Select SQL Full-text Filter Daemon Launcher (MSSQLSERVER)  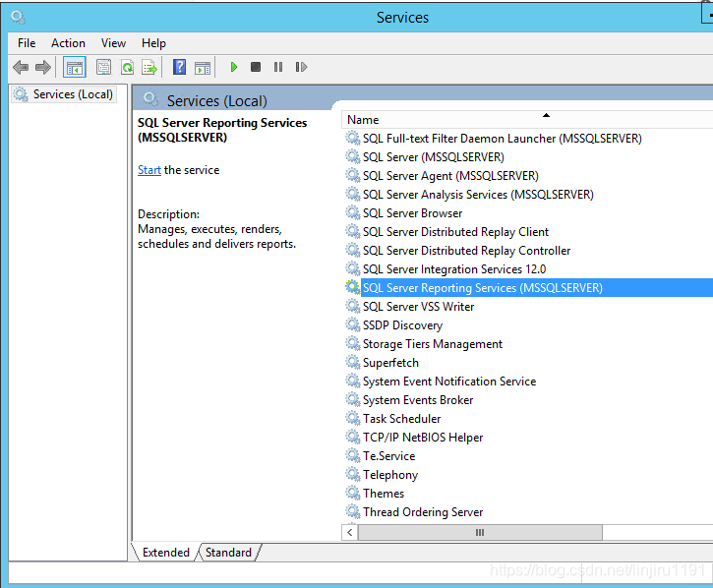tap(502, 139)
